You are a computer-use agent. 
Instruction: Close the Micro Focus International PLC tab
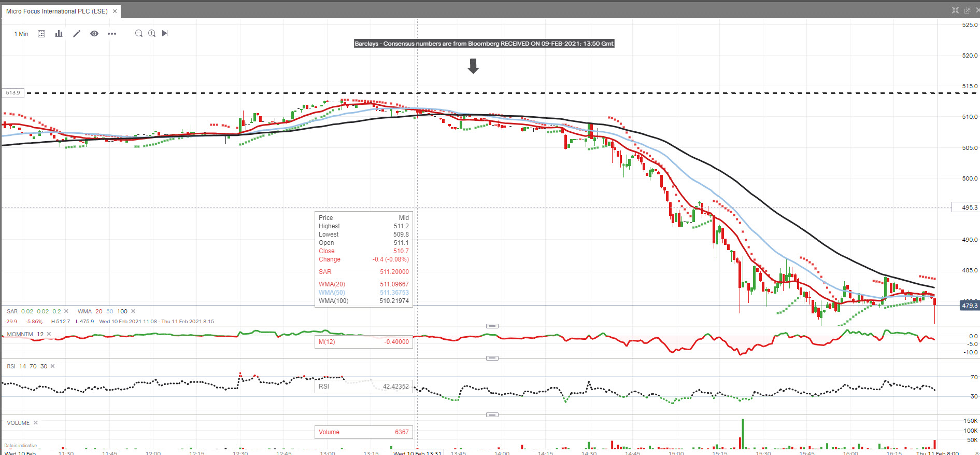[115, 11]
